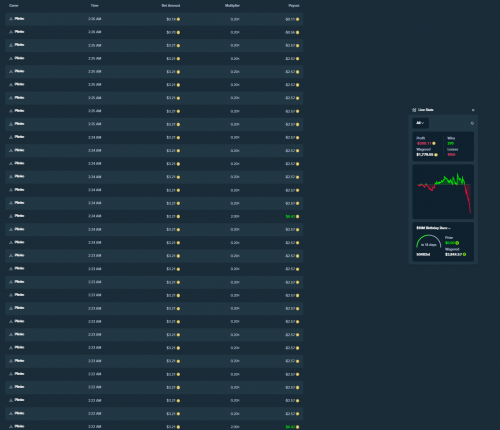Sort by the Time column header
The image size is (500, 430).
pos(95,6)
